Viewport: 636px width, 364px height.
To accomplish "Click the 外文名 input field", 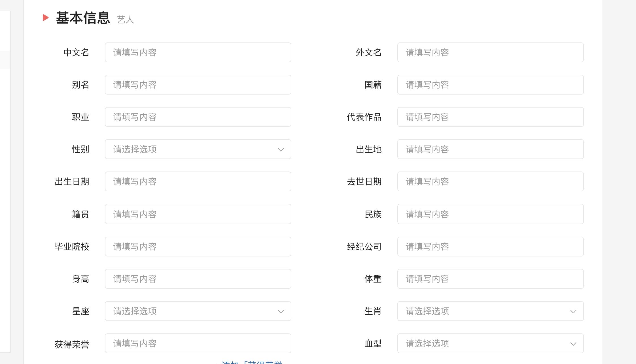I will click(x=491, y=52).
